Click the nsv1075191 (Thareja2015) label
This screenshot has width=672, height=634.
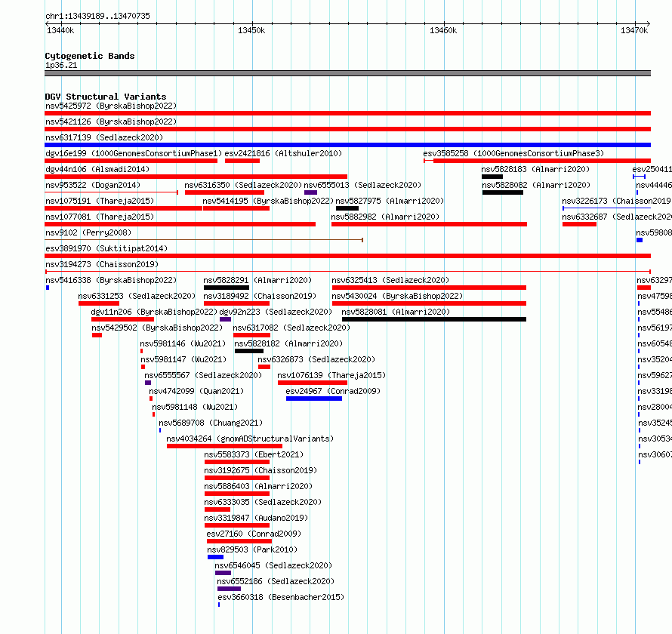coord(100,201)
